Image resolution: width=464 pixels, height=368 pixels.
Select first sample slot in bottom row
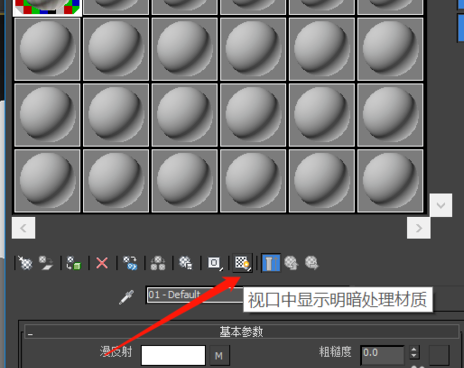(47, 181)
